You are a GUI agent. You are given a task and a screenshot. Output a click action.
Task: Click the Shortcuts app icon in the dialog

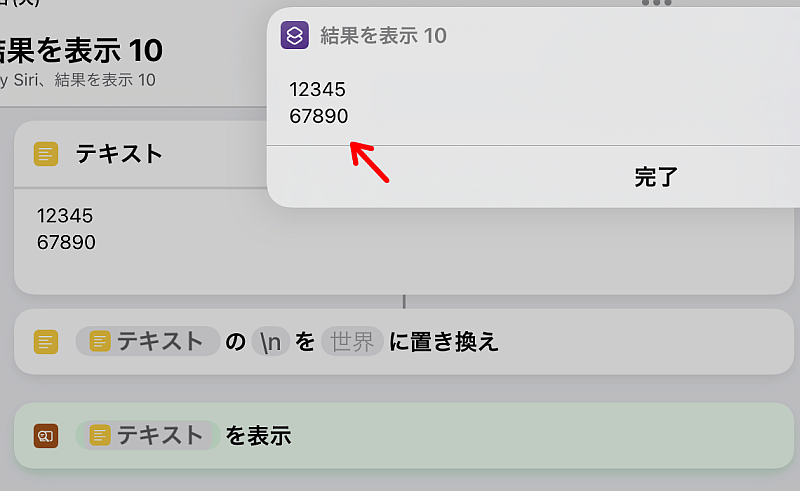(294, 35)
